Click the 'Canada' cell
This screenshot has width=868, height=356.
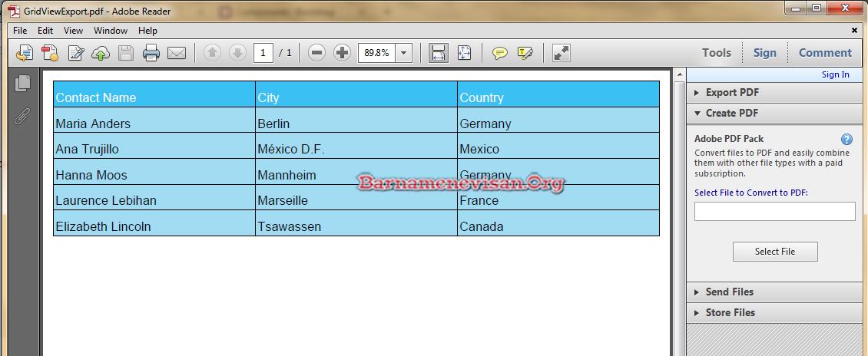coord(558,222)
